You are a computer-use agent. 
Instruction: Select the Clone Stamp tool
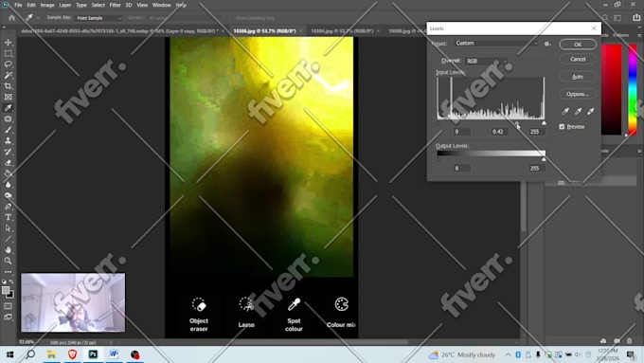pyautogui.click(x=8, y=140)
